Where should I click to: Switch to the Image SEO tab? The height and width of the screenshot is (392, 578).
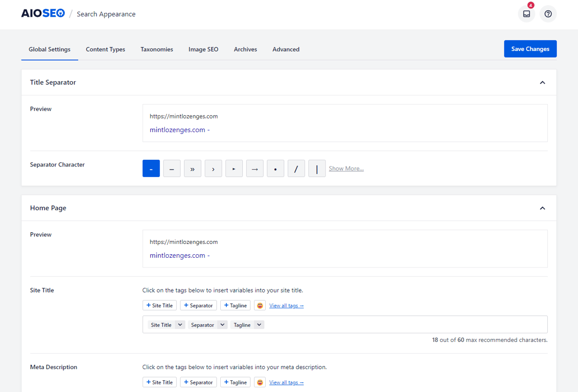coord(203,49)
